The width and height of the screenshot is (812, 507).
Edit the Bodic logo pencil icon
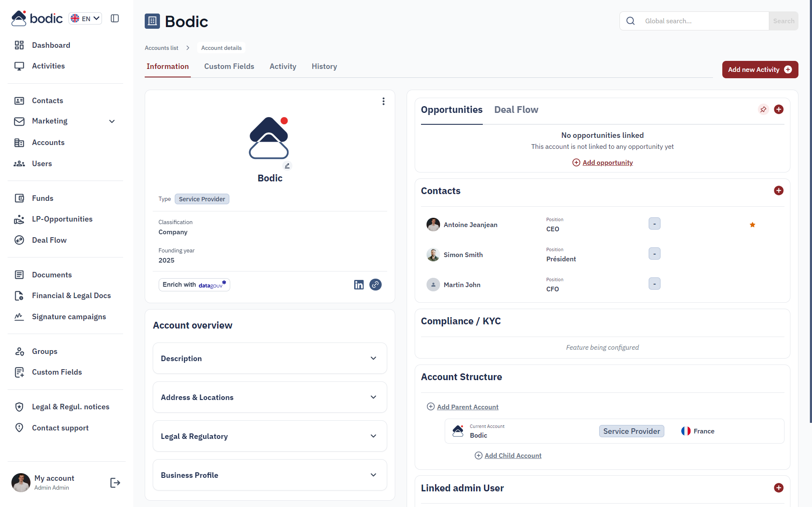[x=287, y=166]
